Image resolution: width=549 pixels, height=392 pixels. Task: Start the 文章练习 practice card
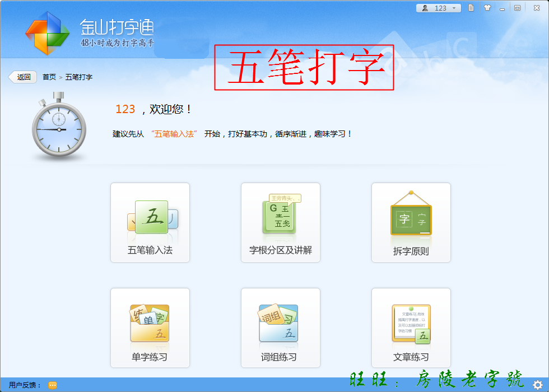[411, 328]
